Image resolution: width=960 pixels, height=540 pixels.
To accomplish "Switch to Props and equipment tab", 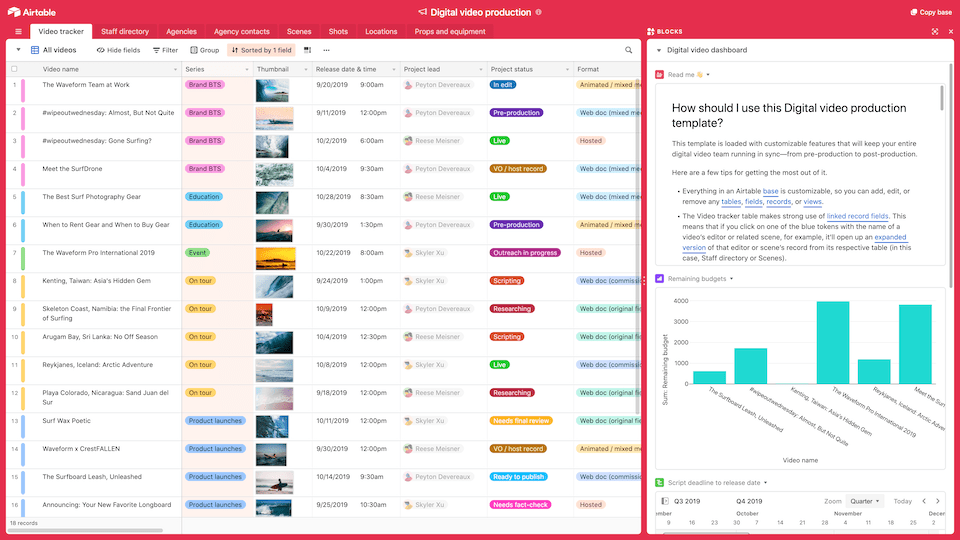I will [x=450, y=31].
